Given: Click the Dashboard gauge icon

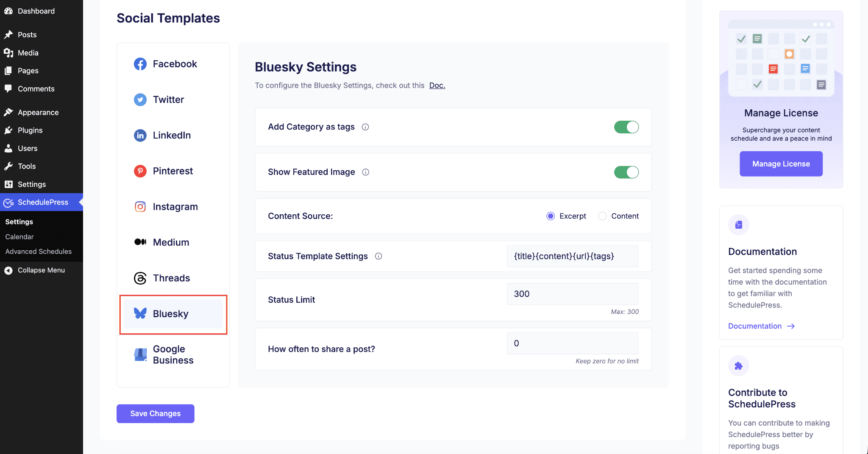Looking at the screenshot, I should click(x=8, y=11).
